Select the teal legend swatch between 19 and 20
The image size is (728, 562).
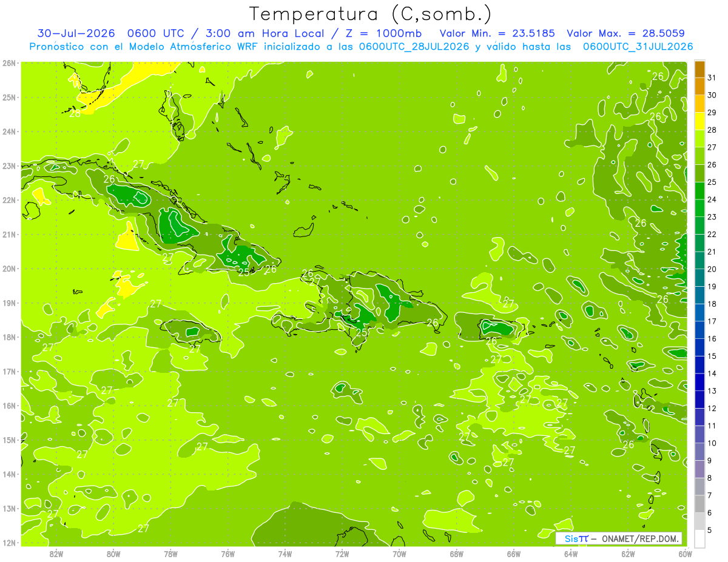pyautogui.click(x=699, y=278)
